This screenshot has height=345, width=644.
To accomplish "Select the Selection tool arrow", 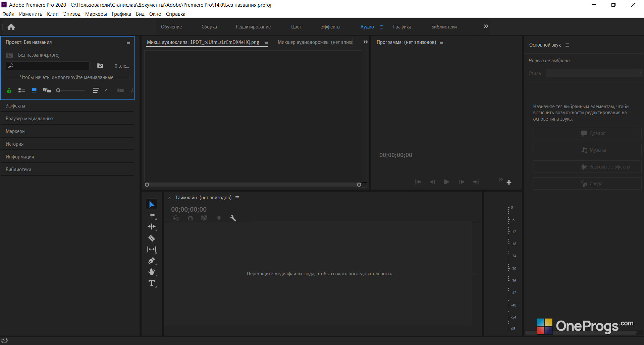I will coord(152,204).
